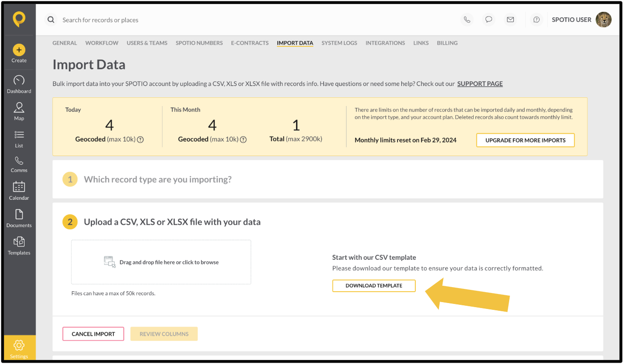623x364 pixels.
Task: Click the Import Data page heading
Action: [89, 65]
